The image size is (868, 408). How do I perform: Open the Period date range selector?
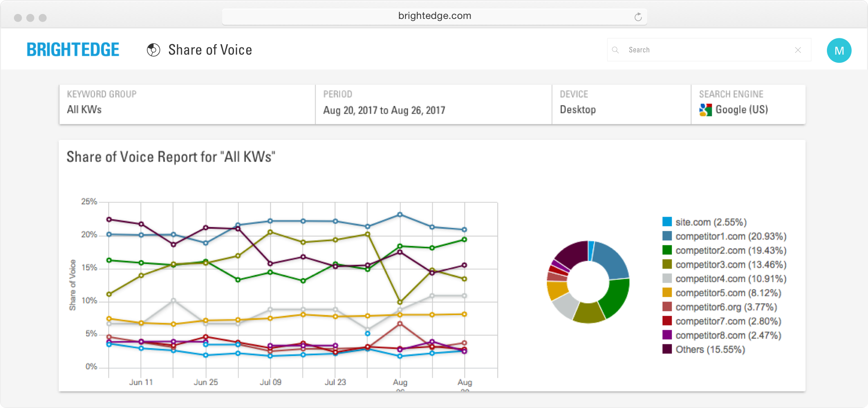click(x=433, y=105)
